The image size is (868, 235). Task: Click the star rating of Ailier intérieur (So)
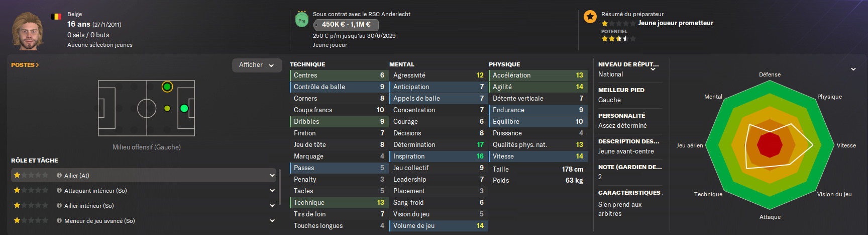pos(31,206)
